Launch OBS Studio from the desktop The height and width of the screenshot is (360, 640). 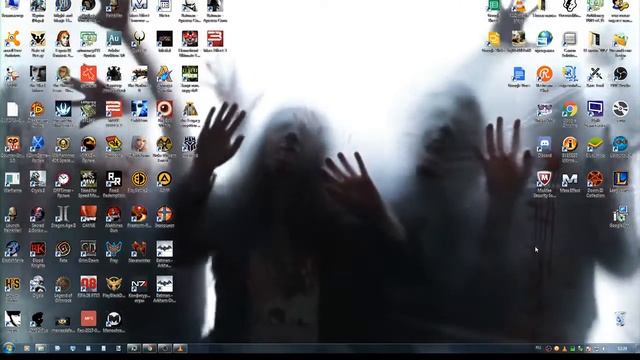(x=620, y=74)
